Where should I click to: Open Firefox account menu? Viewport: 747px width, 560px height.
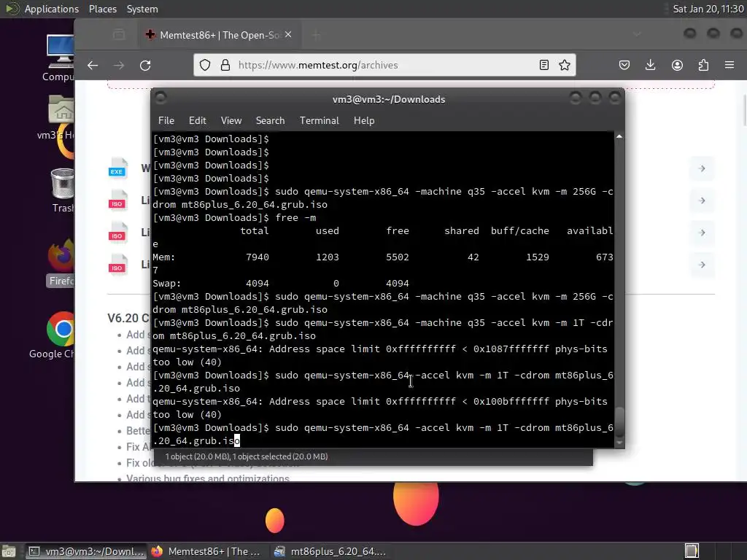[x=677, y=65]
